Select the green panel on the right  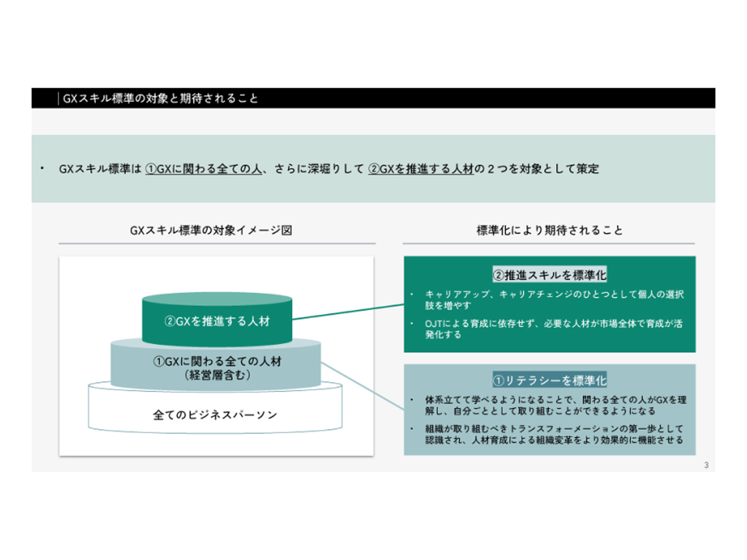point(550,305)
